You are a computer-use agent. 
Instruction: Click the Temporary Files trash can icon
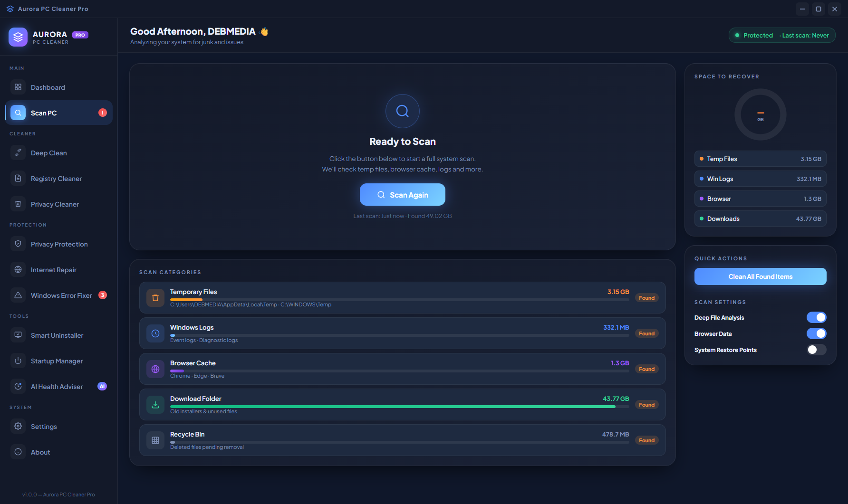[x=155, y=298]
